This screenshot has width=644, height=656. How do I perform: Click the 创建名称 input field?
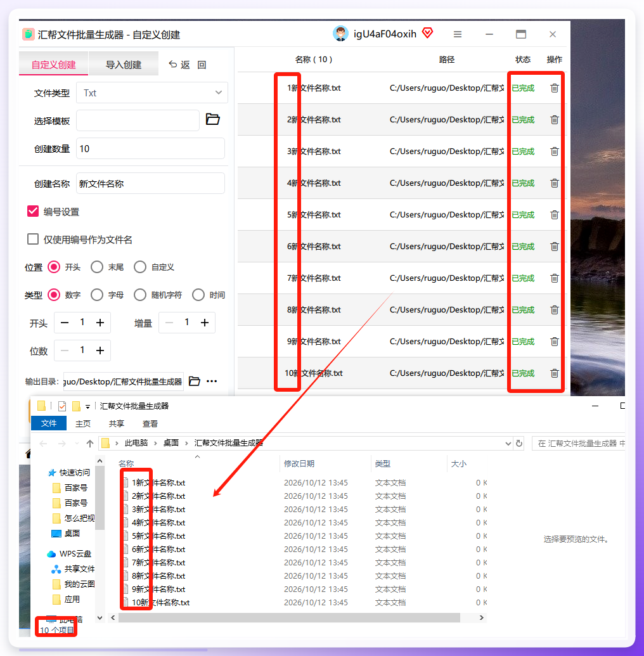150,183
